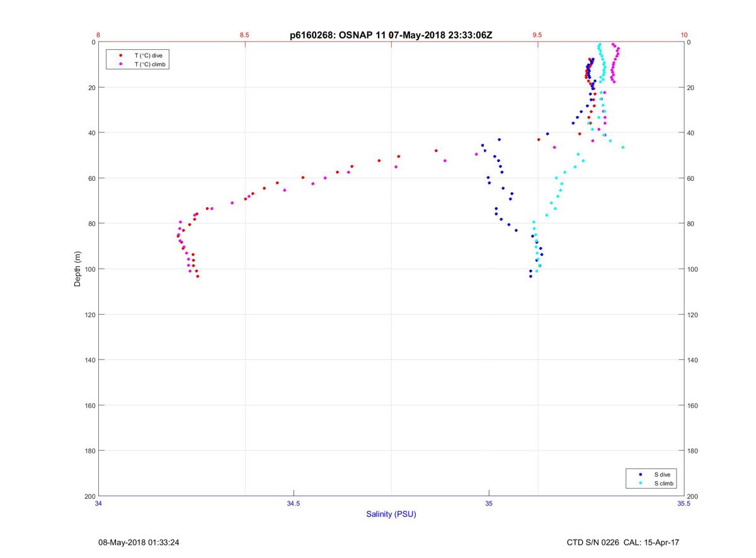Click the red '8' temperature tick label
Viewport: 756px width, 558px height.
click(x=98, y=35)
